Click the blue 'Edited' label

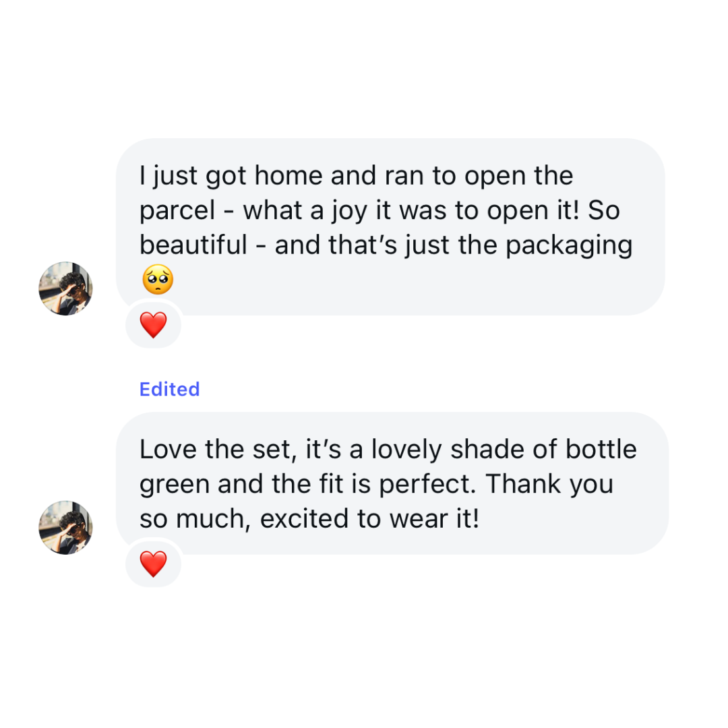point(169,389)
